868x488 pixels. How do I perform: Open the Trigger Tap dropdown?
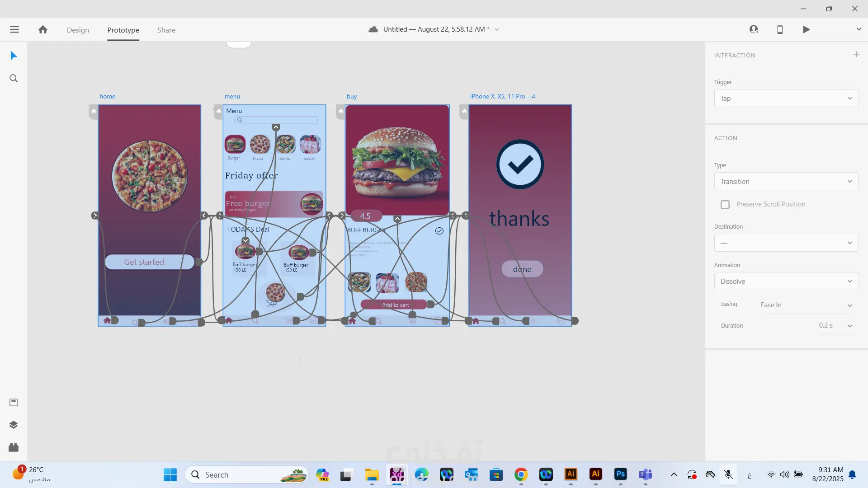coord(786,99)
